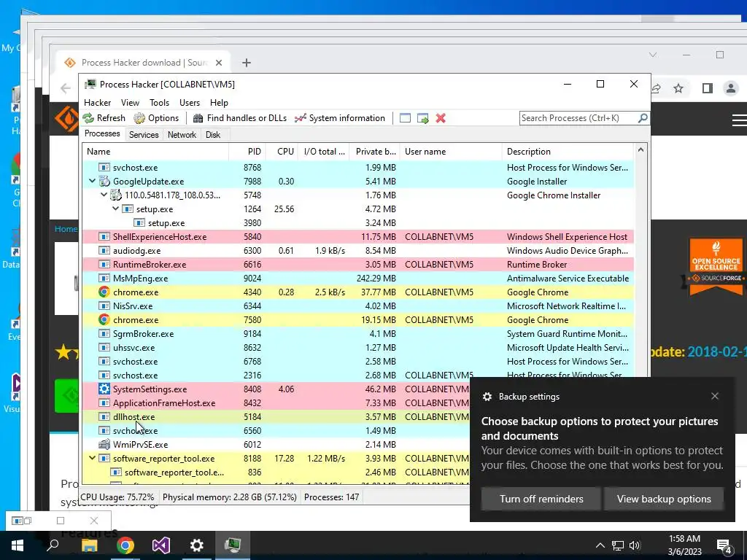Open the Hacker menu

pyautogui.click(x=97, y=103)
